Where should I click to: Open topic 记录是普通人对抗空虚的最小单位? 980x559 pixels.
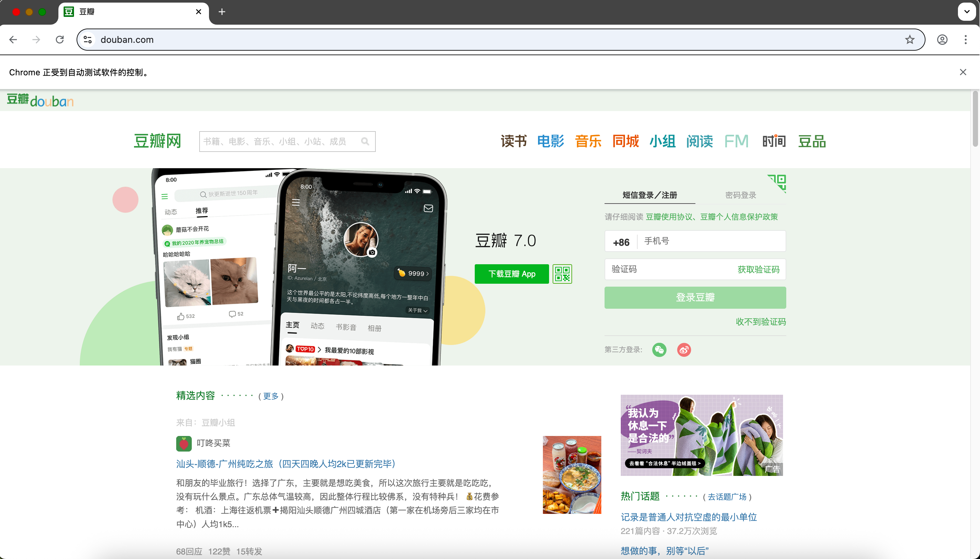coord(689,517)
